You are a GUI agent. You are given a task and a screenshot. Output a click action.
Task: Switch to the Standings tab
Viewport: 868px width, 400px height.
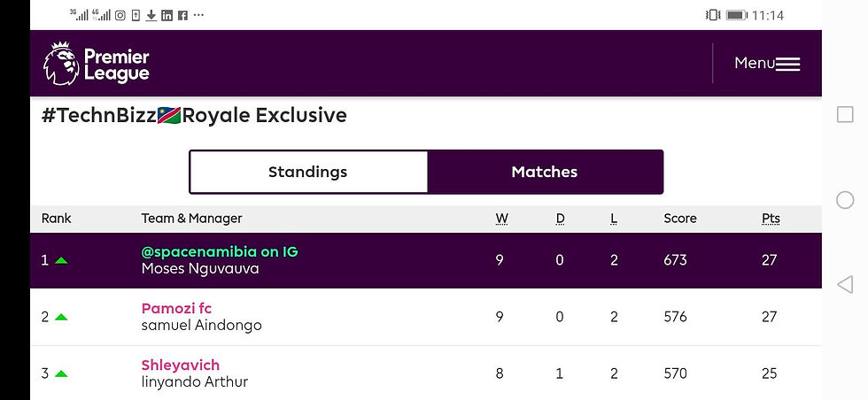pos(308,172)
